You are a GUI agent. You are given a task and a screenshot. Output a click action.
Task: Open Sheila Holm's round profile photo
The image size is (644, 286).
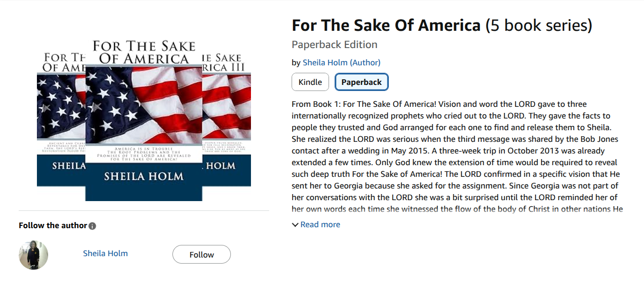pyautogui.click(x=33, y=255)
